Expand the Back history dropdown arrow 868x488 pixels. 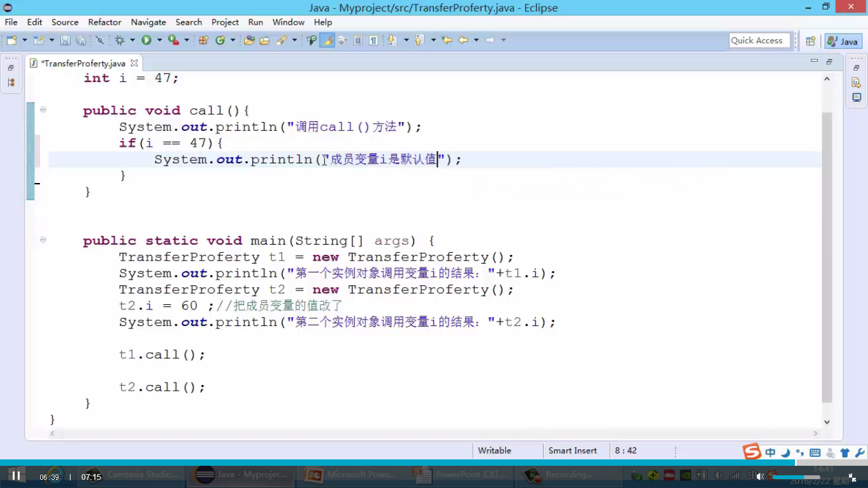pyautogui.click(x=476, y=40)
